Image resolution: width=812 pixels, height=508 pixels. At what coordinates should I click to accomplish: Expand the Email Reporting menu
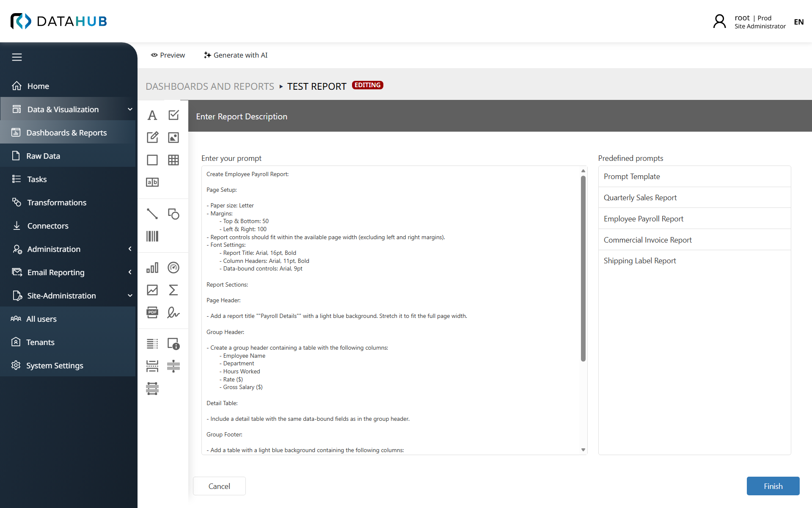coord(130,272)
